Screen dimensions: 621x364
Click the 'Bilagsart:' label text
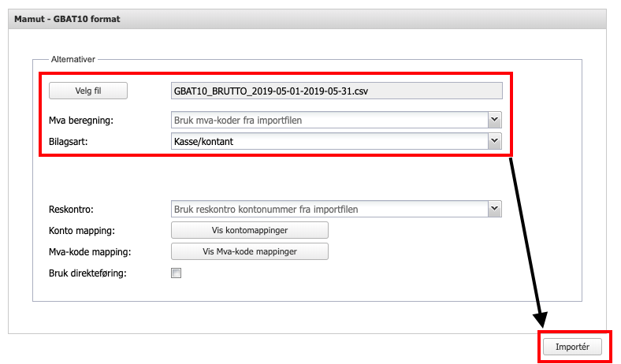(69, 141)
